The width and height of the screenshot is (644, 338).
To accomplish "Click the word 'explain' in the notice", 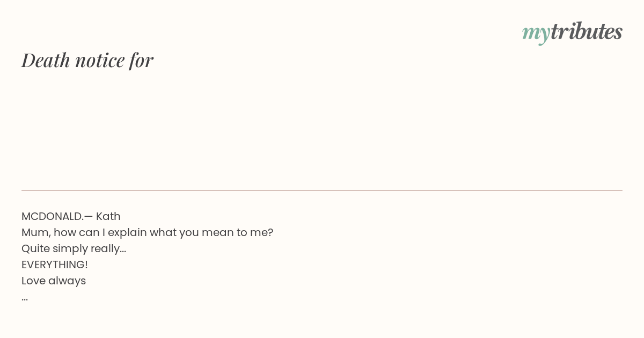I will pos(127,233).
